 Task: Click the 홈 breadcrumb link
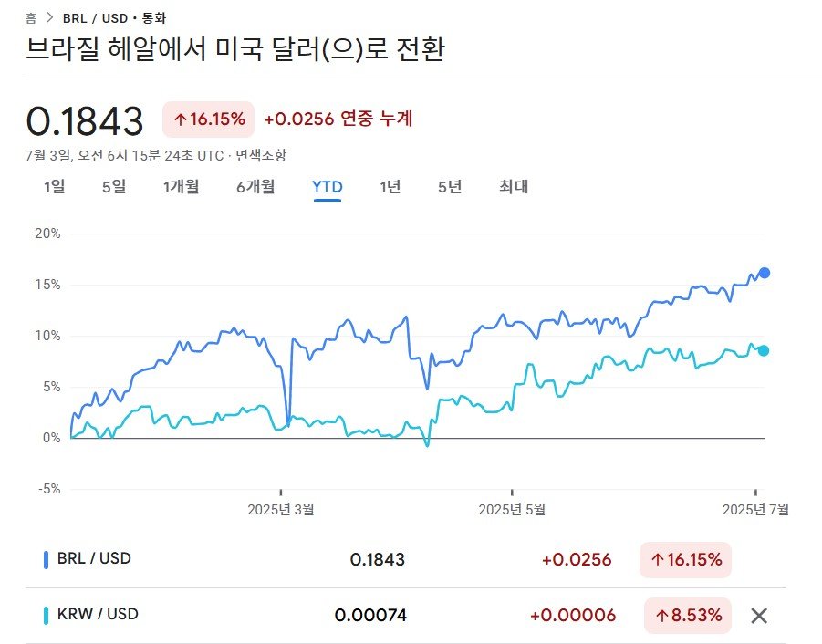[32, 17]
